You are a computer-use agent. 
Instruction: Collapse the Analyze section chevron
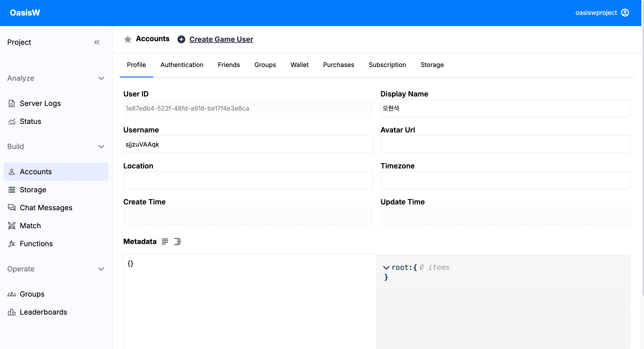coord(101,78)
